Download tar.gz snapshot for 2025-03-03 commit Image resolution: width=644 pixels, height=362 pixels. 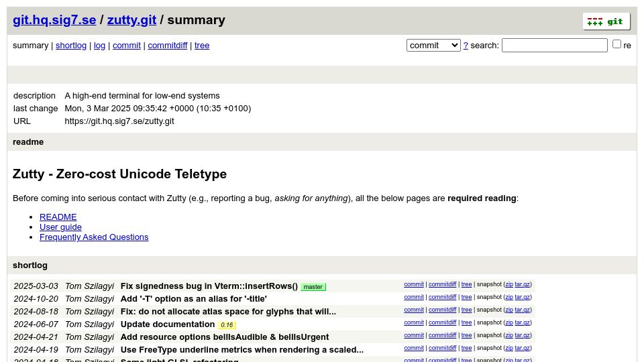pyautogui.click(x=522, y=284)
